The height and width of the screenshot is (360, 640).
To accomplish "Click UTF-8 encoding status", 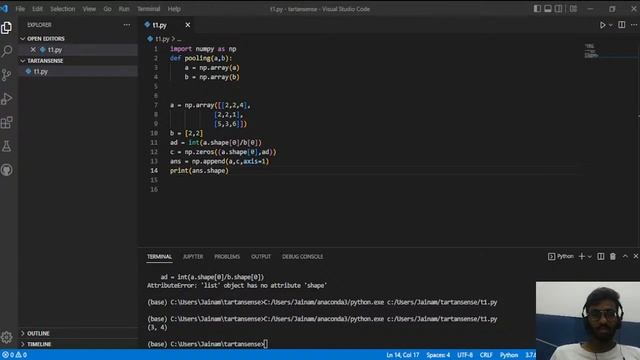I will pyautogui.click(x=465, y=355).
